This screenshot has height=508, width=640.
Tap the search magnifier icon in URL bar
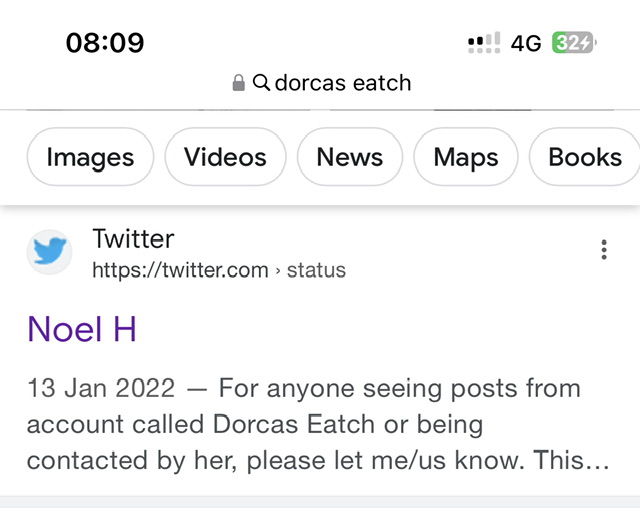[x=262, y=83]
